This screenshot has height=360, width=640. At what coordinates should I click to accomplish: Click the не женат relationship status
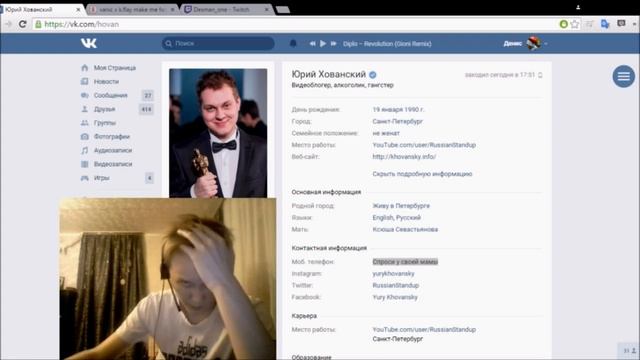click(x=386, y=133)
